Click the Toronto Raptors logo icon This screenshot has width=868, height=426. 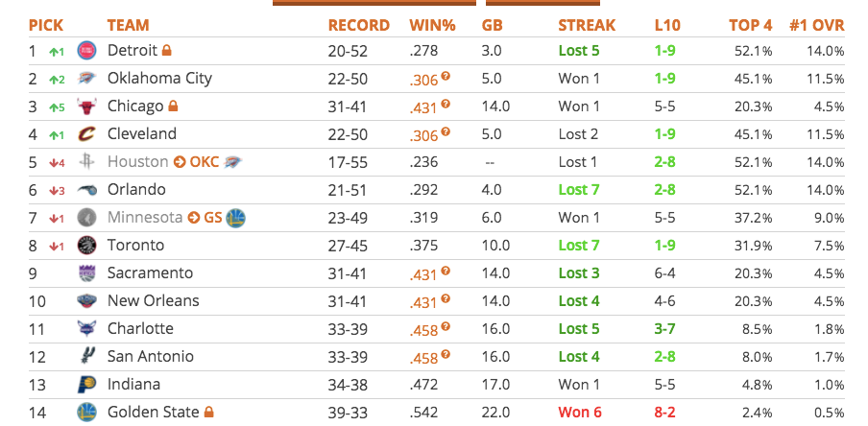(87, 245)
